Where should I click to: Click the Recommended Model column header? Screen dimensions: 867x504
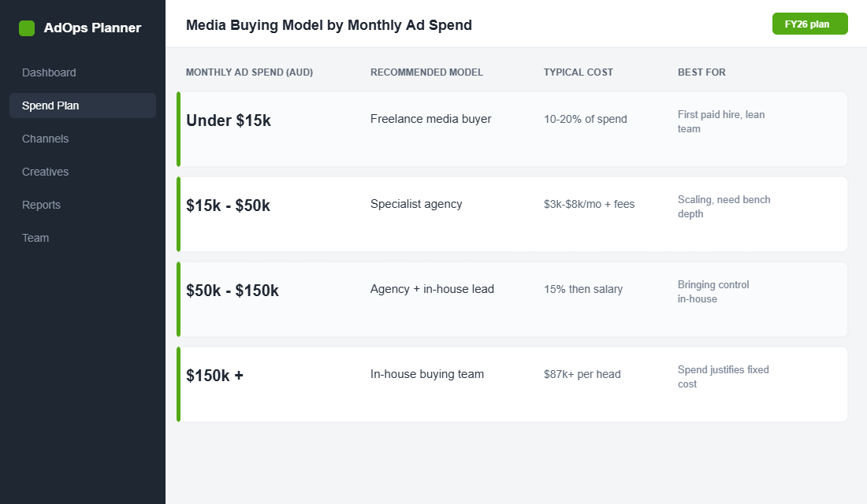point(426,72)
